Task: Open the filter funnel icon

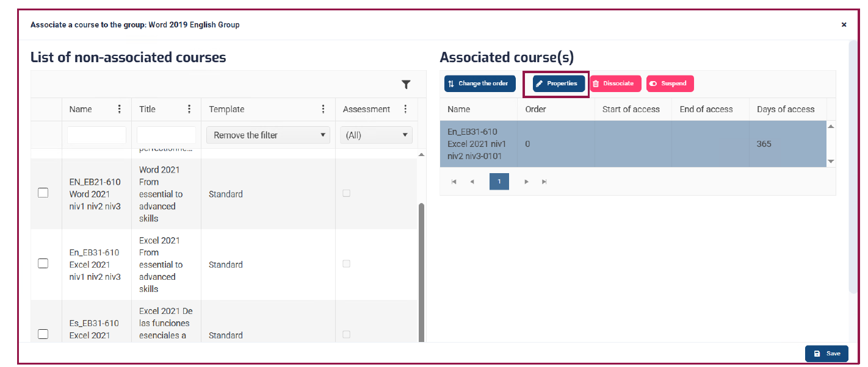Action: [x=406, y=85]
